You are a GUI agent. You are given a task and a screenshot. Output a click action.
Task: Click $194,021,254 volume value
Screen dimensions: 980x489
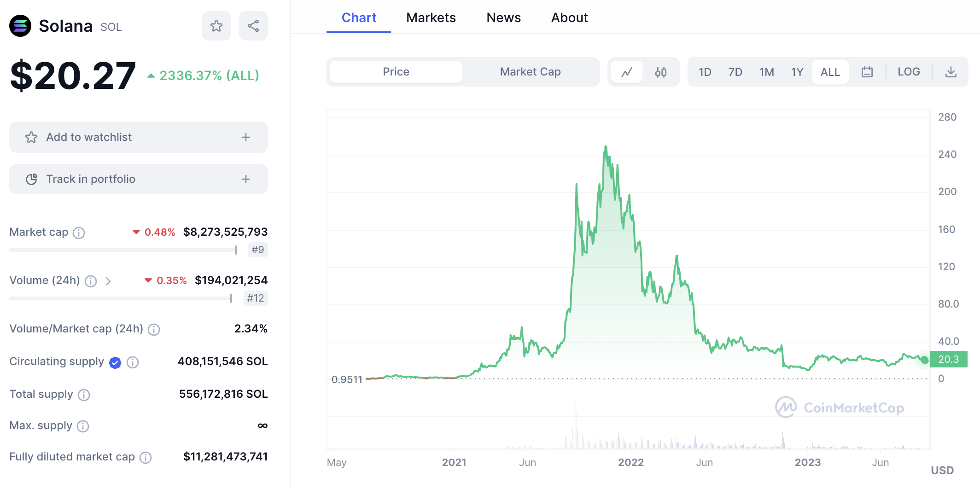[231, 280]
